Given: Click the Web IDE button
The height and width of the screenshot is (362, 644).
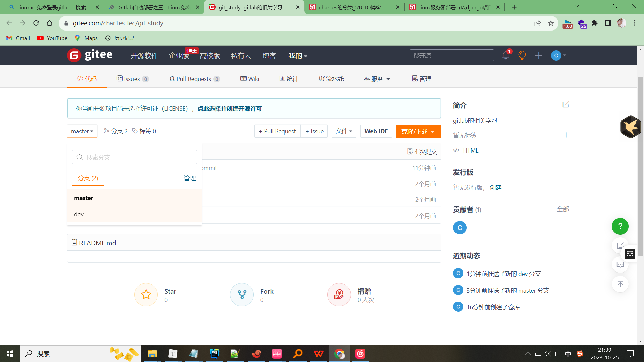Looking at the screenshot, I should point(376,131).
